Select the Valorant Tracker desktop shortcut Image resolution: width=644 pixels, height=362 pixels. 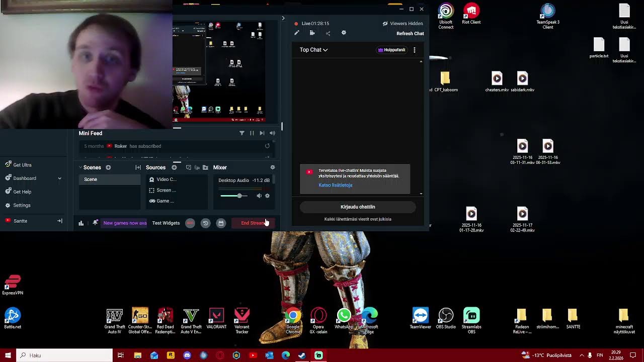tap(242, 321)
